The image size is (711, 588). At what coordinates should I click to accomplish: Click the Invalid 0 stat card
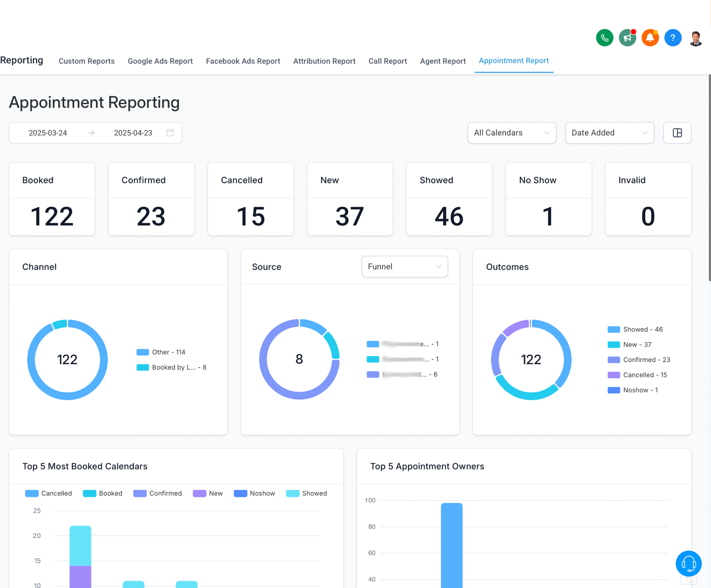point(648,199)
